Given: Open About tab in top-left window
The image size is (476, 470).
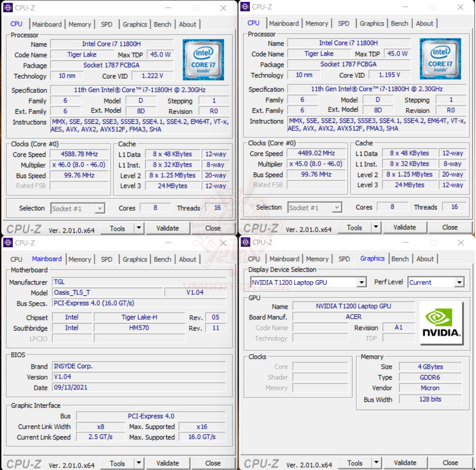Looking at the screenshot, I should point(187,24).
